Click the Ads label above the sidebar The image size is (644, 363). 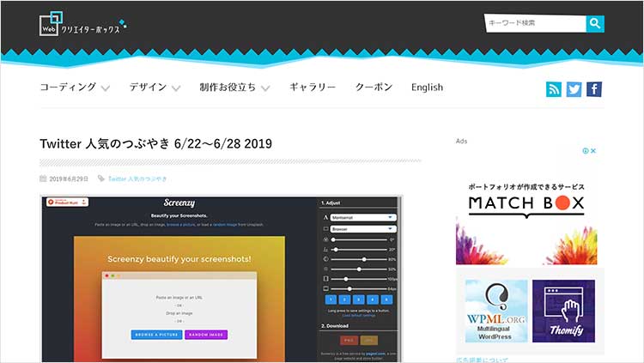(461, 141)
